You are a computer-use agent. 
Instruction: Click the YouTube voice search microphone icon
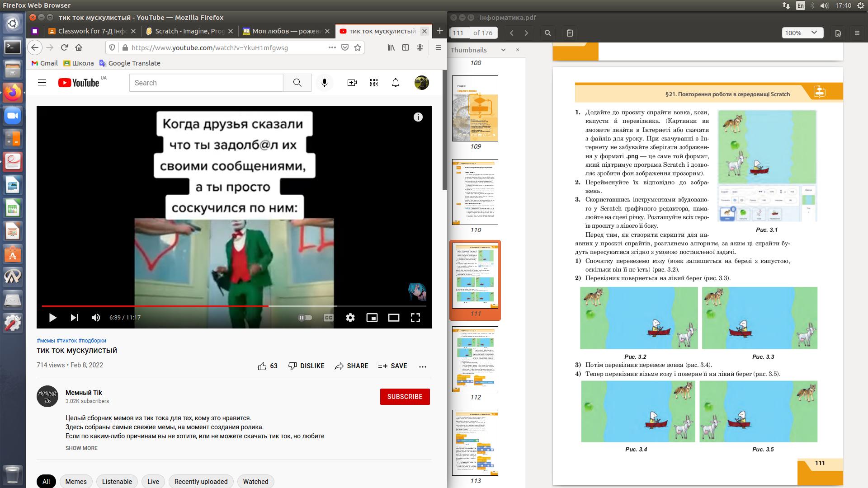pos(324,83)
